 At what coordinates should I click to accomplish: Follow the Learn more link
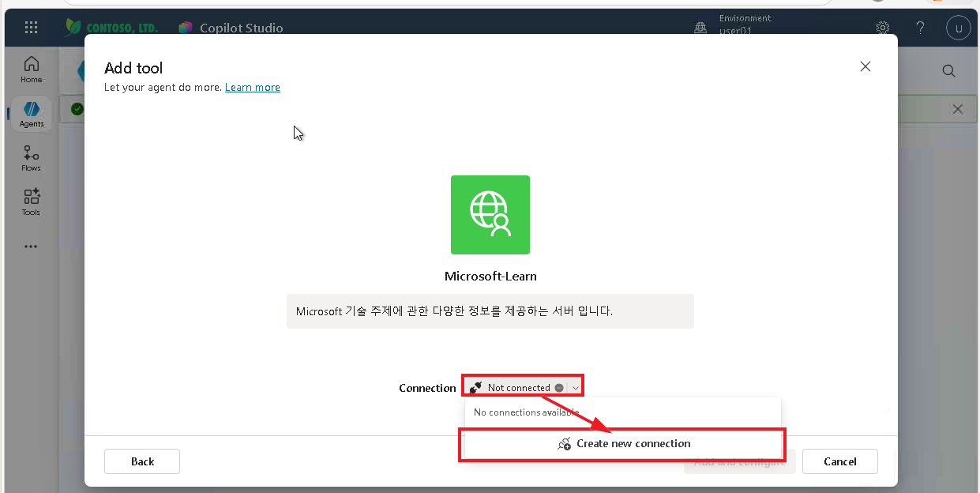[253, 87]
